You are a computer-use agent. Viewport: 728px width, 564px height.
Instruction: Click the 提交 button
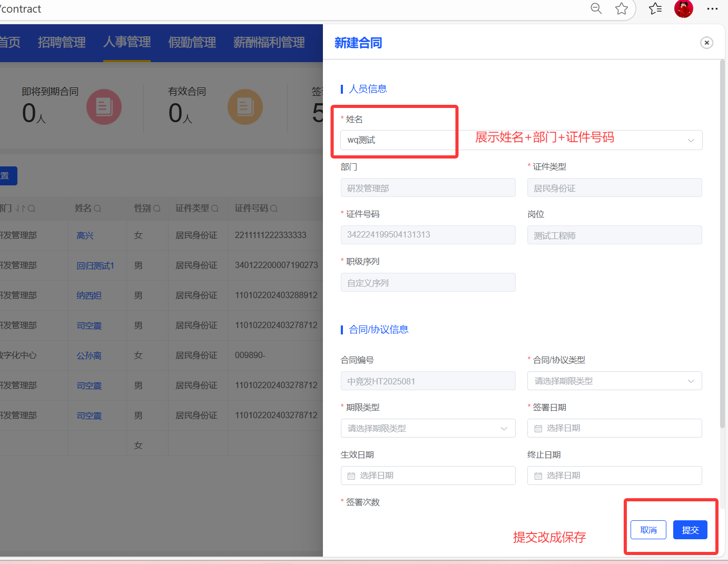tap(690, 530)
